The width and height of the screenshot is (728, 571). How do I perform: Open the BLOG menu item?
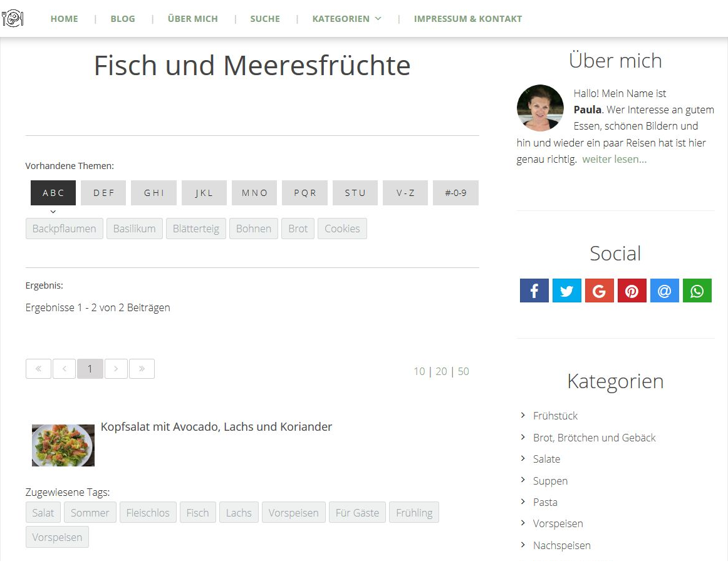click(123, 19)
